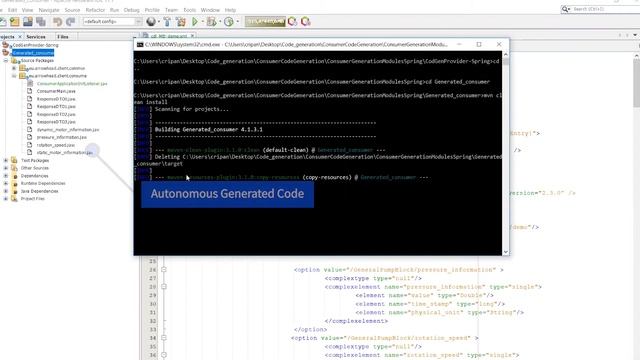Click the Debug Project toolbar icon

211,22
